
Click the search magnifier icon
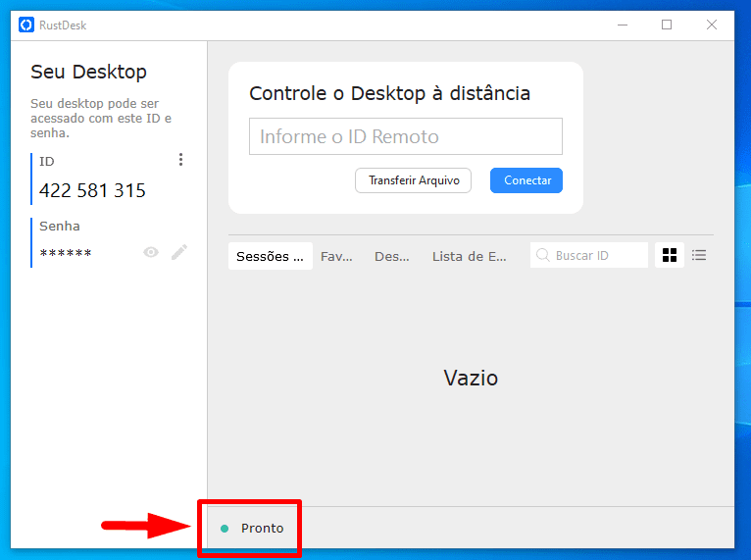tap(543, 256)
